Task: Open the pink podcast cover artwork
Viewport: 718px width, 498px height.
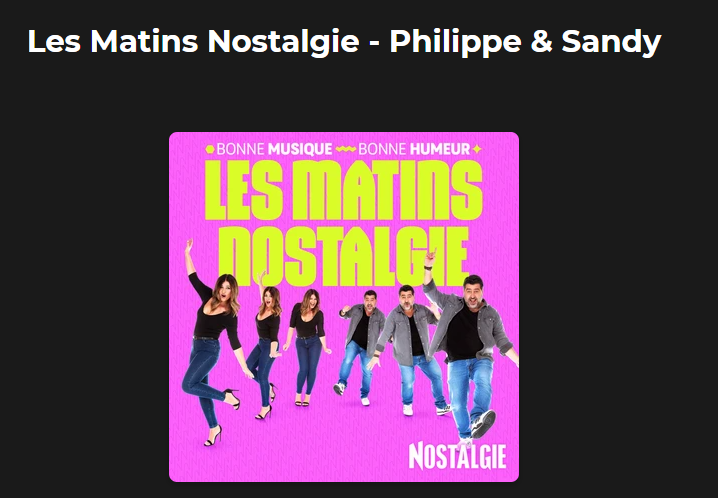Action: pos(344,307)
